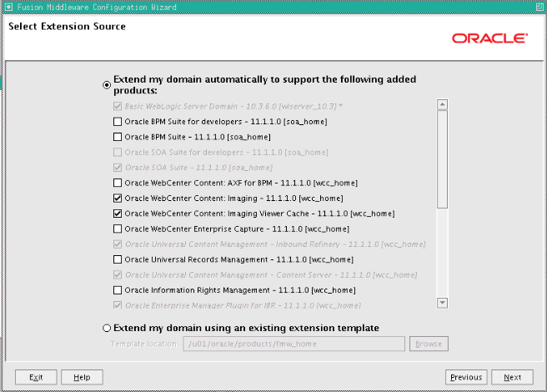Check WebCenter Content: AXF for BPM
This screenshot has height=392, width=547.
point(118,183)
